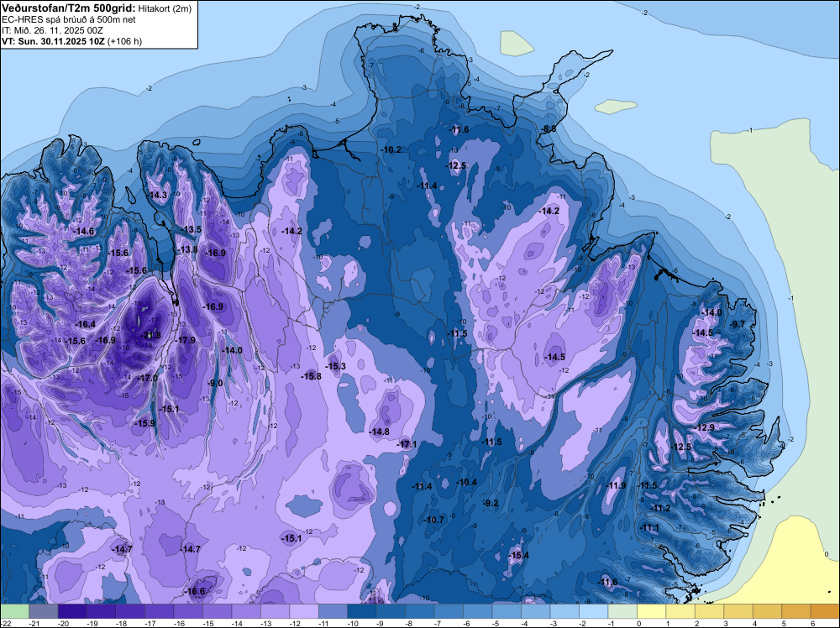840x628 pixels.
Task: Click the legend swatch labeled -7
Action: 449,611
